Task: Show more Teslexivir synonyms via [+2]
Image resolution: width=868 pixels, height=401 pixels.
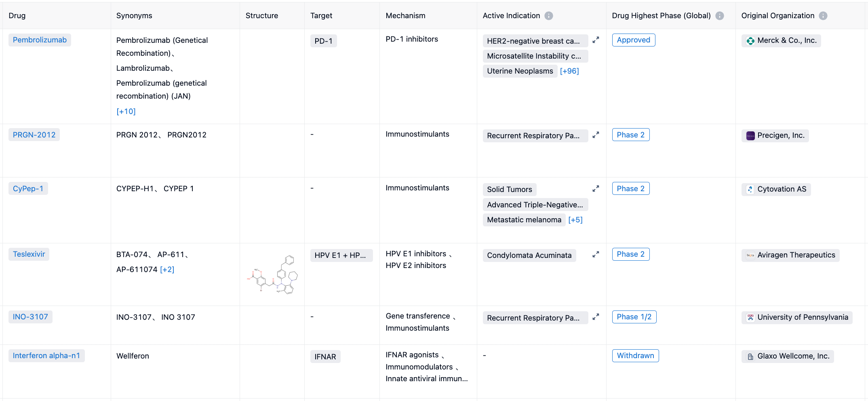Action: click(167, 270)
